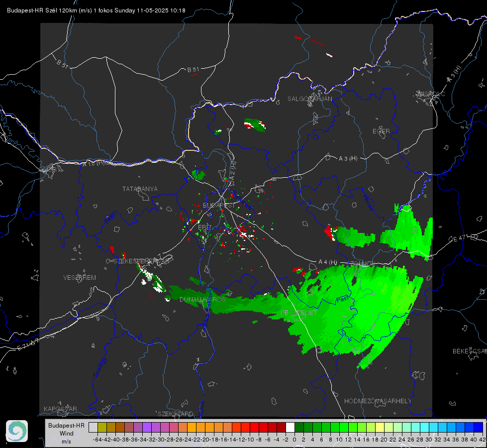Screen dimensions: 487x448
Task: Click the Budapest-HR Wind m/s legend title
Action: (66, 434)
